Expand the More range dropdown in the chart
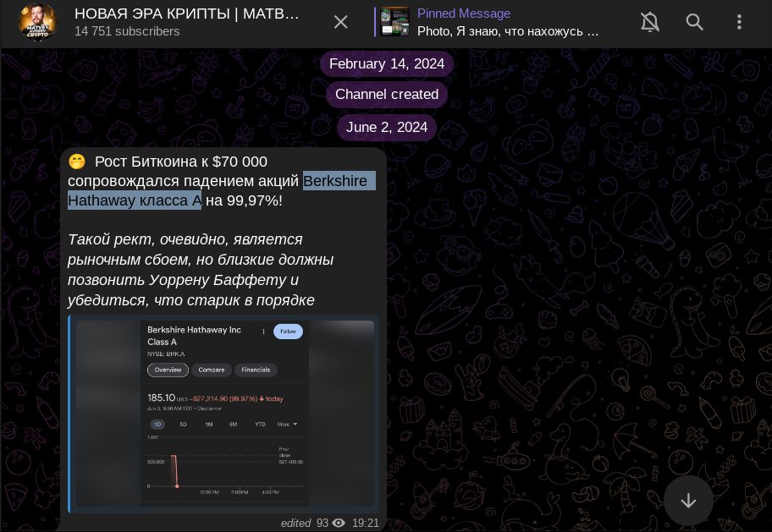The height and width of the screenshot is (532, 772). (x=288, y=425)
